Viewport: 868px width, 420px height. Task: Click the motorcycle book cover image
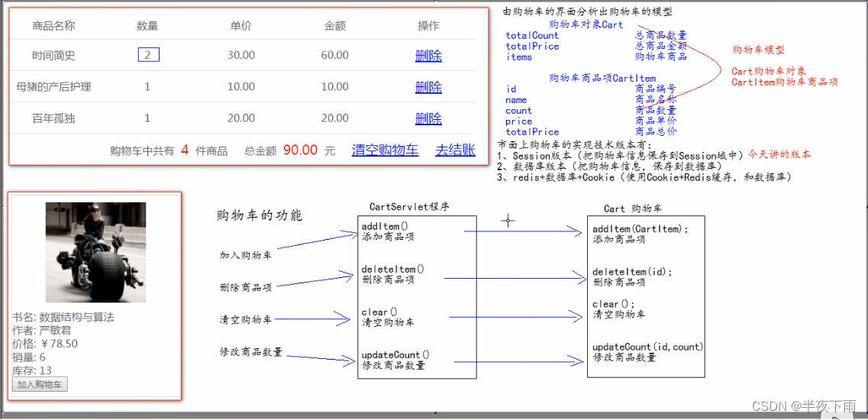[x=95, y=252]
